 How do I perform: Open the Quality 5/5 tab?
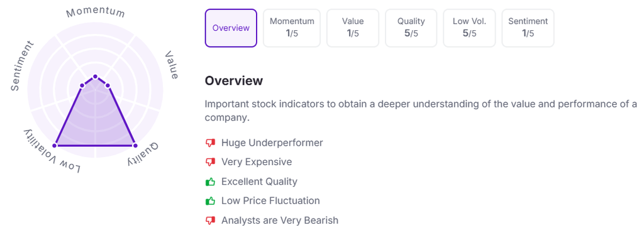[411, 28]
